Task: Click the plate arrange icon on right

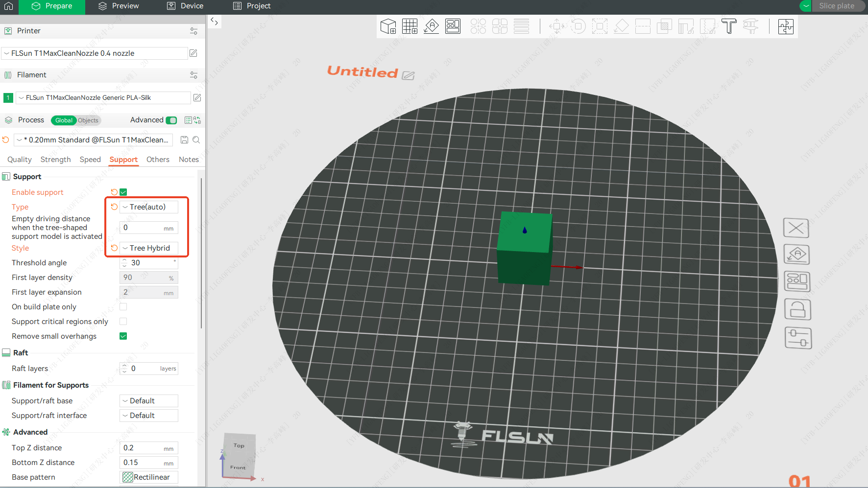Action: click(x=797, y=281)
